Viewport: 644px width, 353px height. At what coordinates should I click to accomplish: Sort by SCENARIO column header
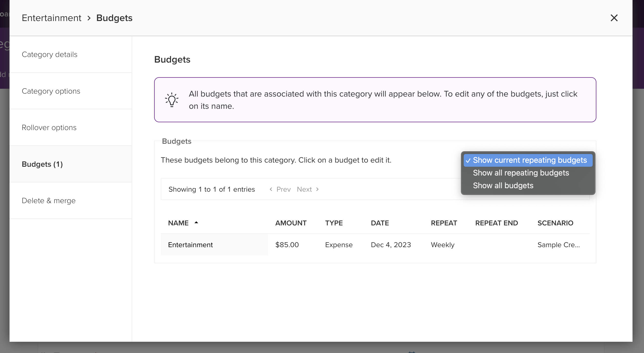coord(555,223)
